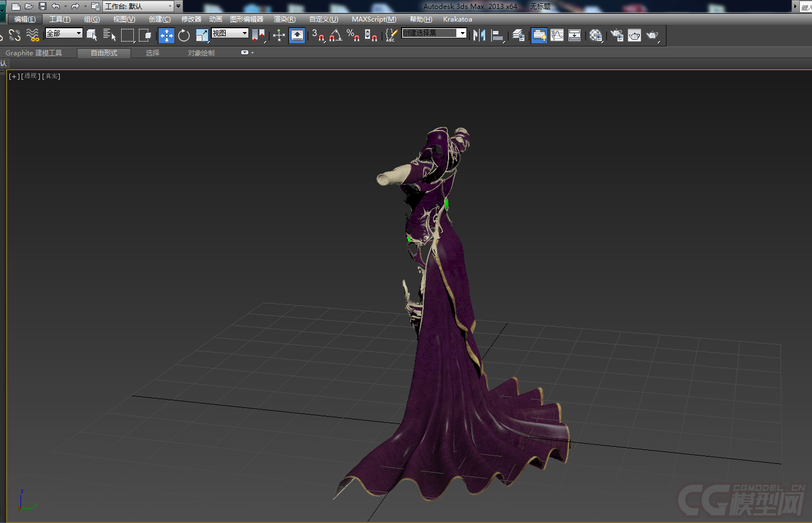
Task: Switch to the 选择 ribbon tab
Action: (153, 53)
